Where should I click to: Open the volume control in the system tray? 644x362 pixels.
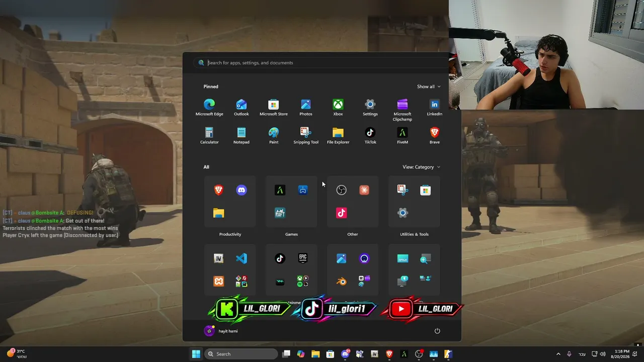[603, 354]
